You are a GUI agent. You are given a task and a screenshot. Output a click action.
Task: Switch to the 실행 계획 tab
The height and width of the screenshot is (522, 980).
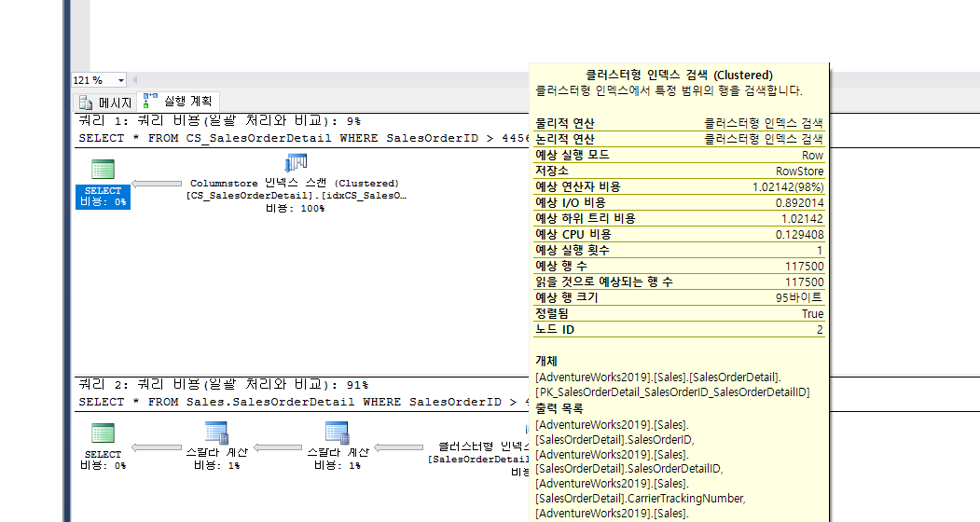178,102
